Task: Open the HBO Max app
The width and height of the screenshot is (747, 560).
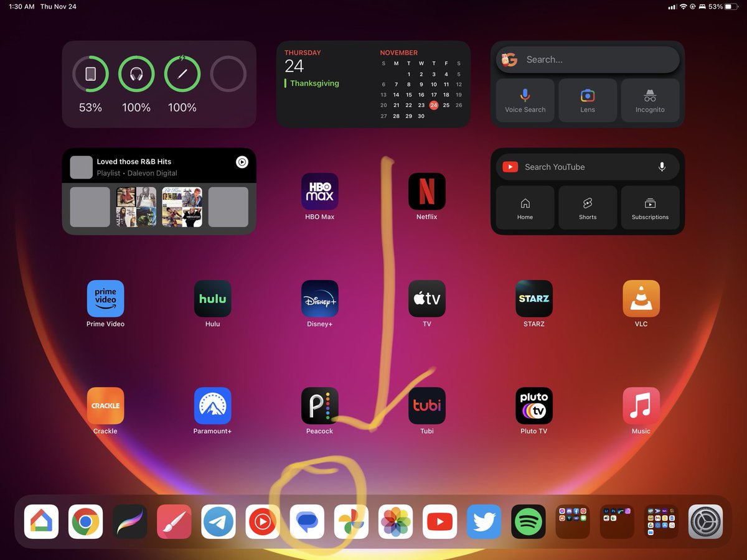Action: [320, 191]
